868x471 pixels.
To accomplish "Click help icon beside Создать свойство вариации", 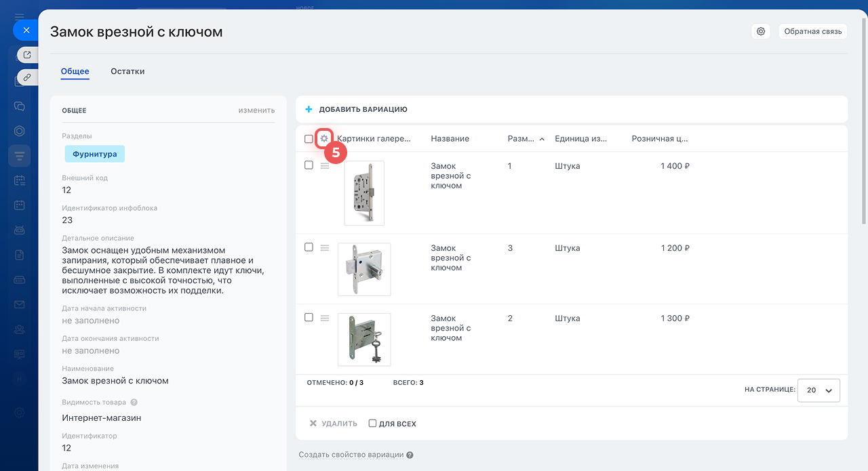I will tap(410, 455).
